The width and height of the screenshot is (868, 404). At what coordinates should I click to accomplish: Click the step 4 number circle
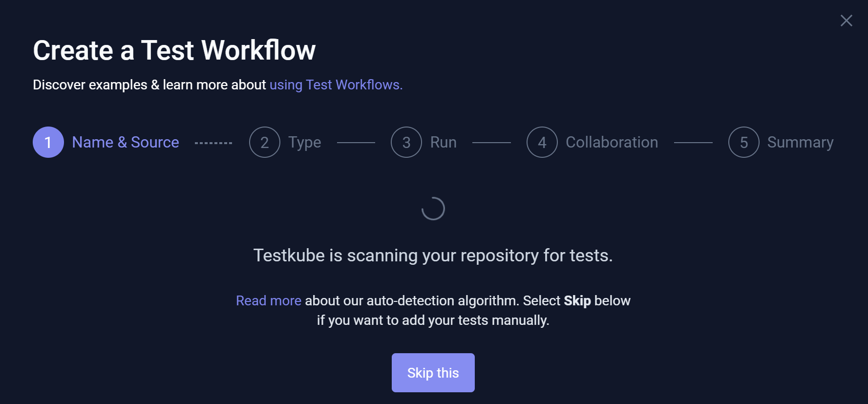click(x=542, y=142)
